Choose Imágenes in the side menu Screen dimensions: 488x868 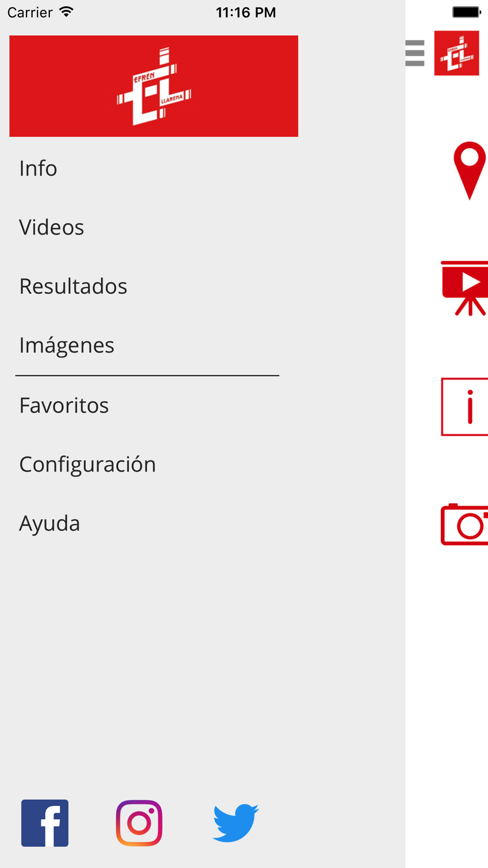pyautogui.click(x=67, y=346)
